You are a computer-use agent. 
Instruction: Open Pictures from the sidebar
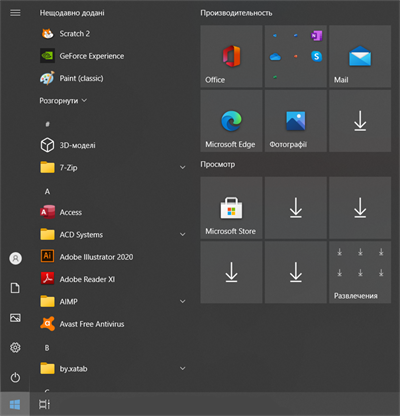tap(15, 318)
